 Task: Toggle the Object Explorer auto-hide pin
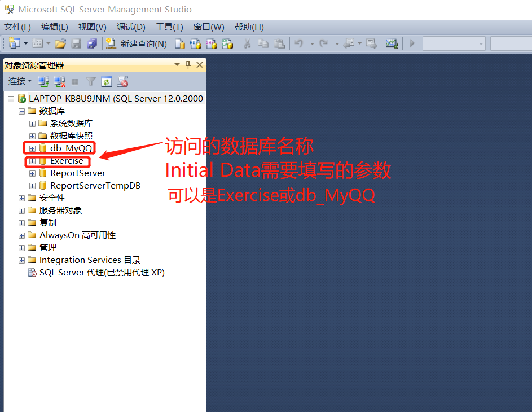tap(188, 65)
